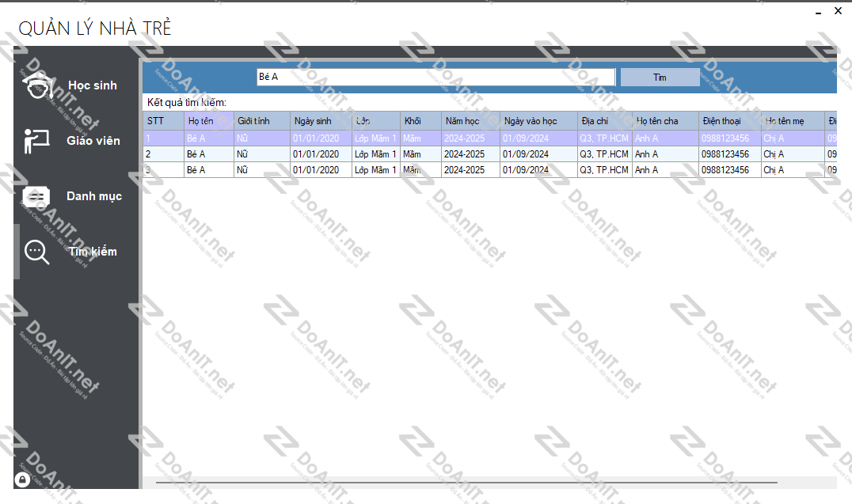Click the Ngày vào học column header
The image size is (852, 504).
pyautogui.click(x=538, y=121)
